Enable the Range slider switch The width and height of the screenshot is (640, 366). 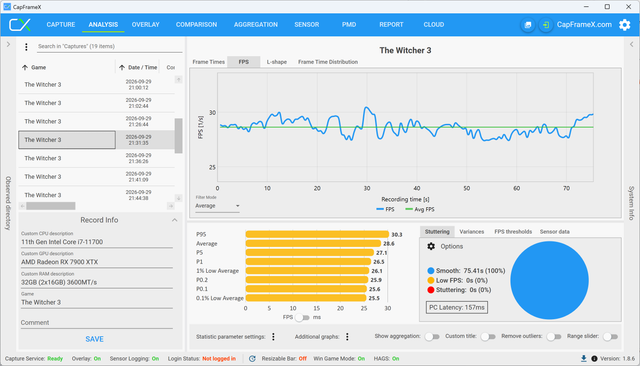(x=611, y=337)
